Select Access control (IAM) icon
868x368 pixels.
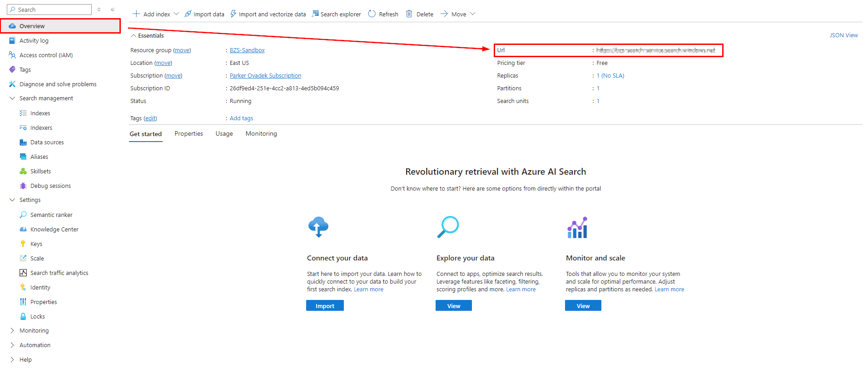click(12, 55)
